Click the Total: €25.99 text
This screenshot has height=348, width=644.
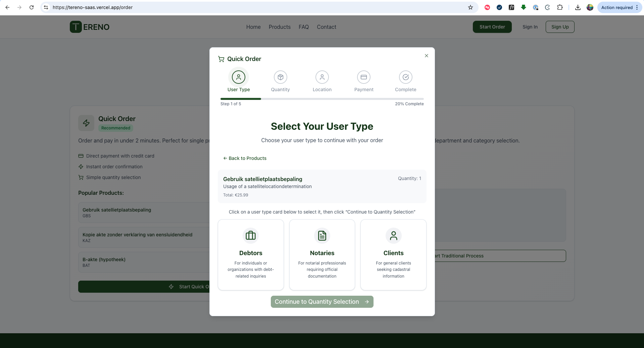coord(236,195)
